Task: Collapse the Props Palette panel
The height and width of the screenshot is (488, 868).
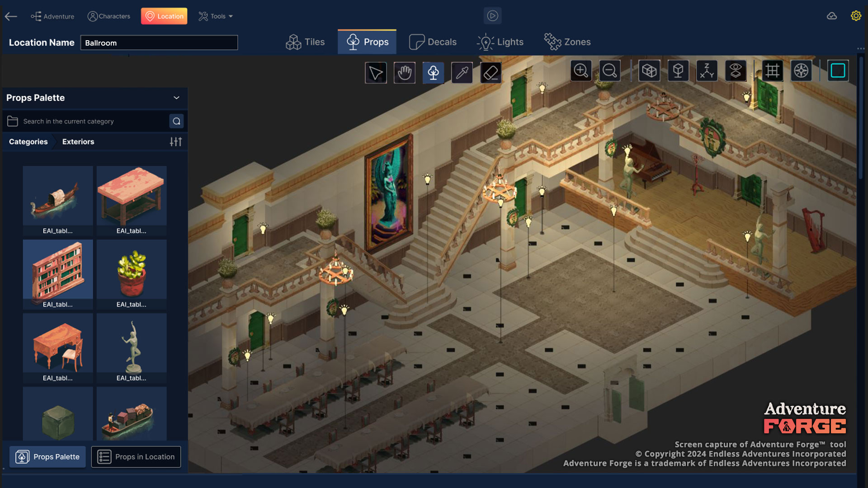Action: point(176,98)
